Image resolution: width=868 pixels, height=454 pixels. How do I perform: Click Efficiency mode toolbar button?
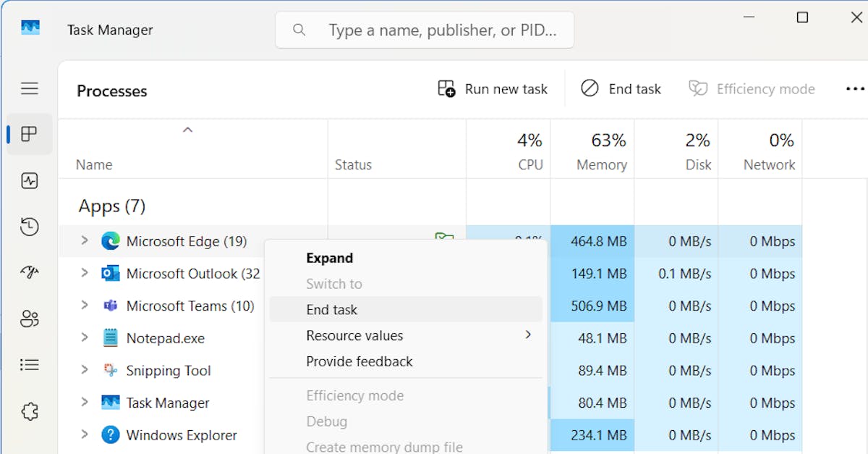[x=752, y=89]
